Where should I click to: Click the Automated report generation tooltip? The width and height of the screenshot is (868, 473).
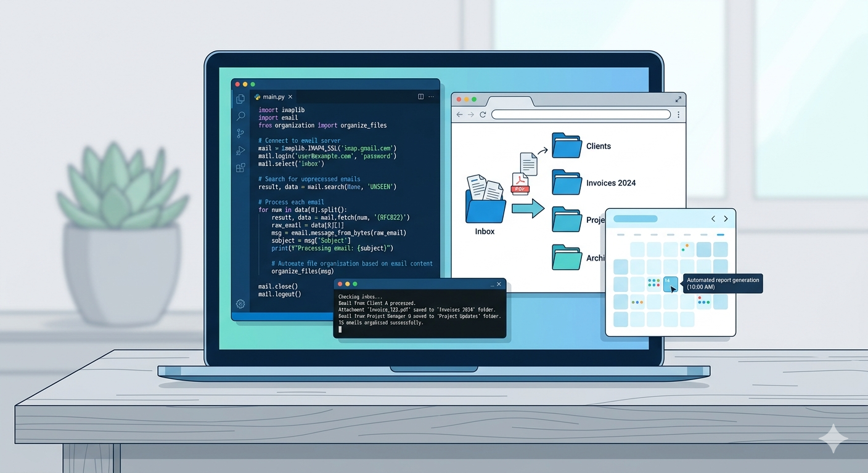pos(723,283)
